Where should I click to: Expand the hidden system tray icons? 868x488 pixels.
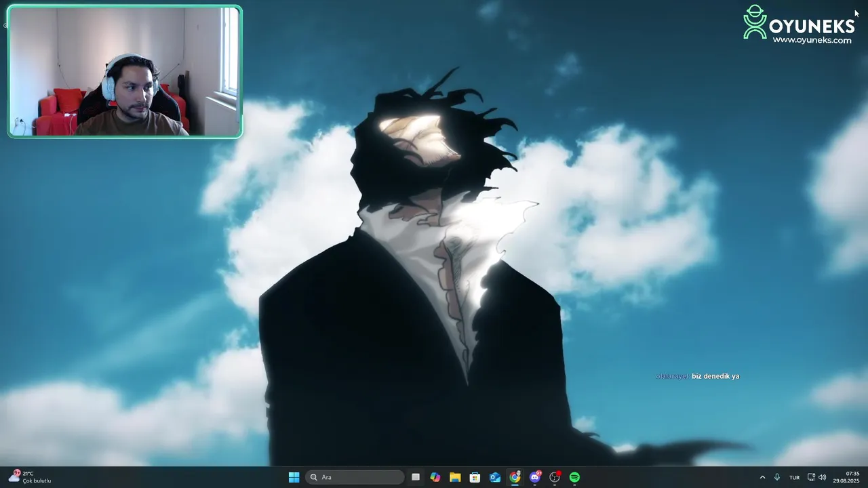[762, 477]
